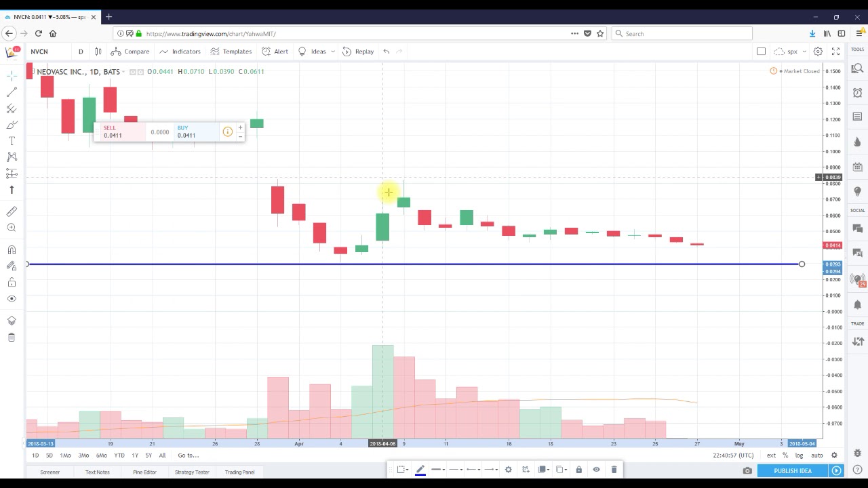Image resolution: width=868 pixels, height=488 pixels.
Task: Toggle log scale mode
Action: 800,455
